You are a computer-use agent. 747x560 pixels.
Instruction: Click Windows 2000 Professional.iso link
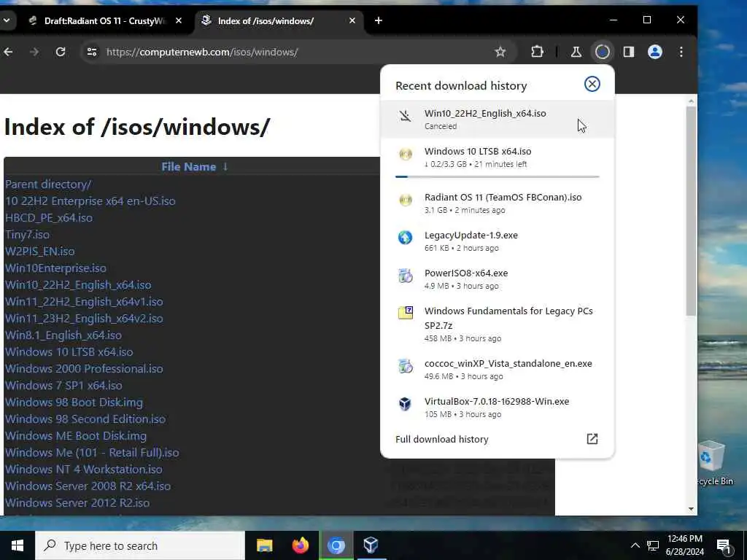(84, 368)
